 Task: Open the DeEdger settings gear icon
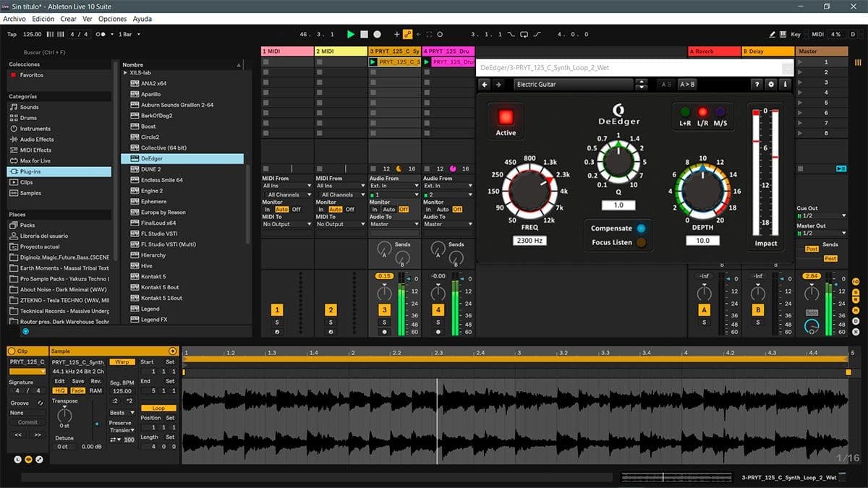[771, 85]
